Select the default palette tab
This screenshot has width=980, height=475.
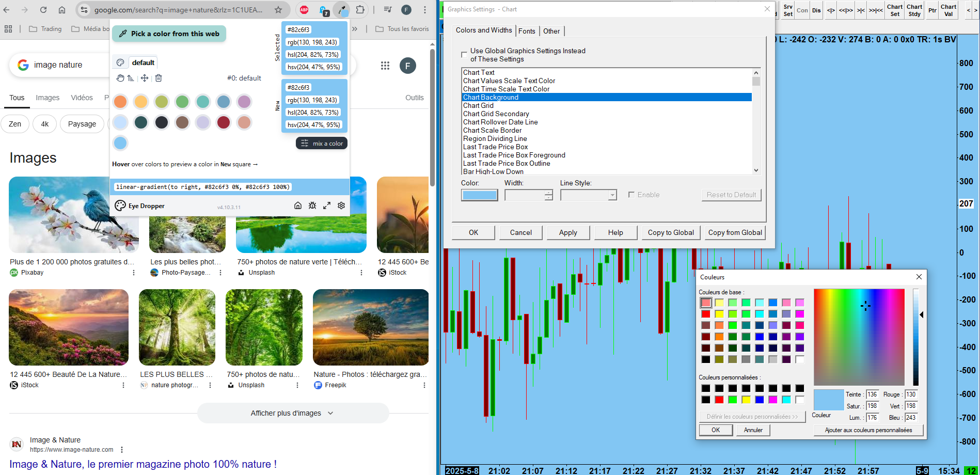pos(143,62)
